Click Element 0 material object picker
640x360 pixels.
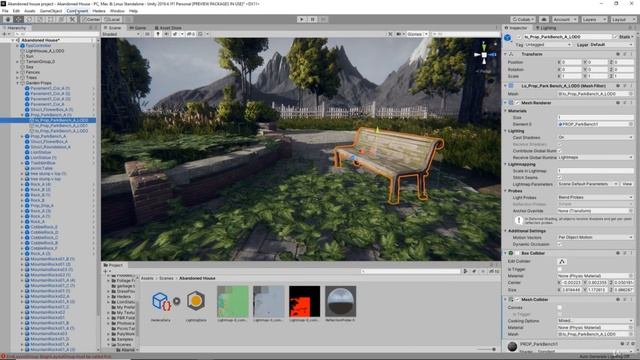coord(631,124)
